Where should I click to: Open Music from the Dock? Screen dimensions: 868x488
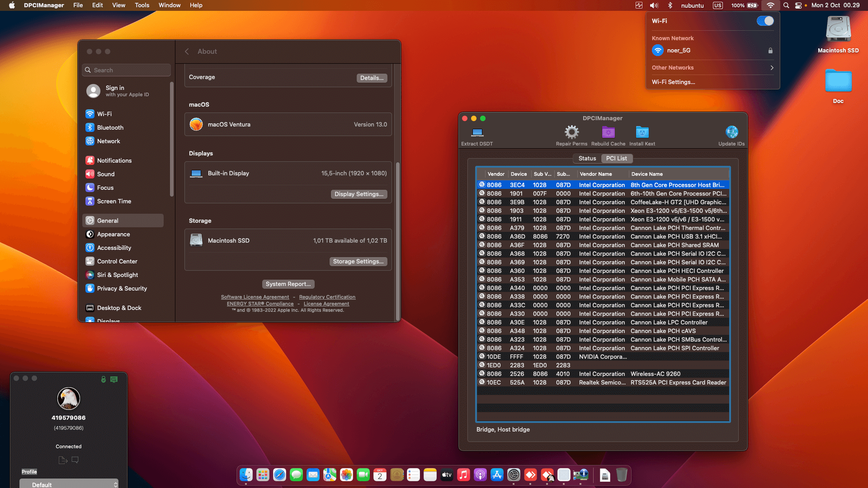(463, 475)
